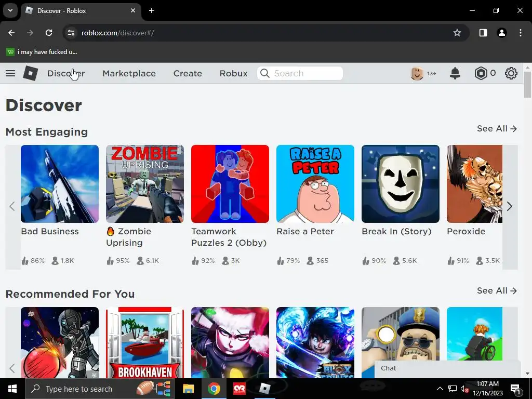Viewport: 532px width, 399px height.
Task: Switch to Chrome in the taskbar
Action: click(x=214, y=389)
